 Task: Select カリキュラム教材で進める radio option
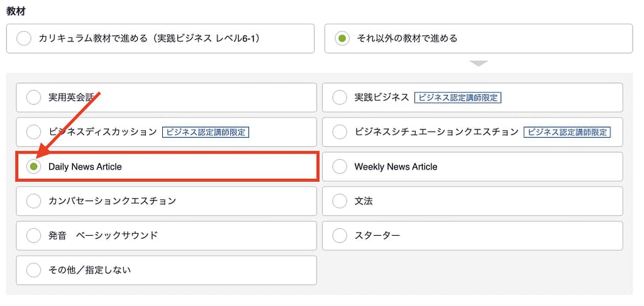click(x=24, y=38)
